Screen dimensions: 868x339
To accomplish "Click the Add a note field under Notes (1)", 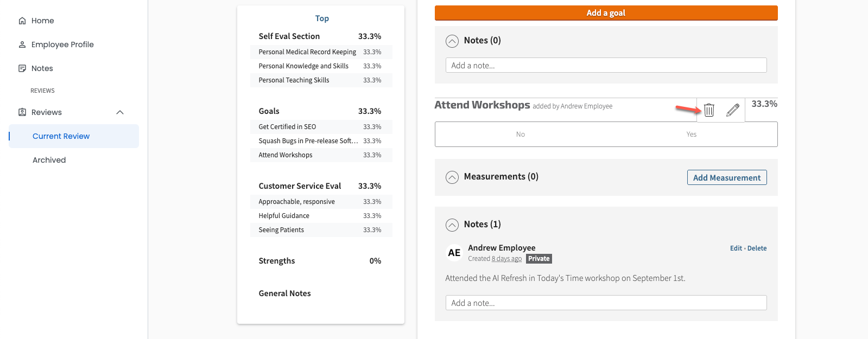I will pos(606,303).
